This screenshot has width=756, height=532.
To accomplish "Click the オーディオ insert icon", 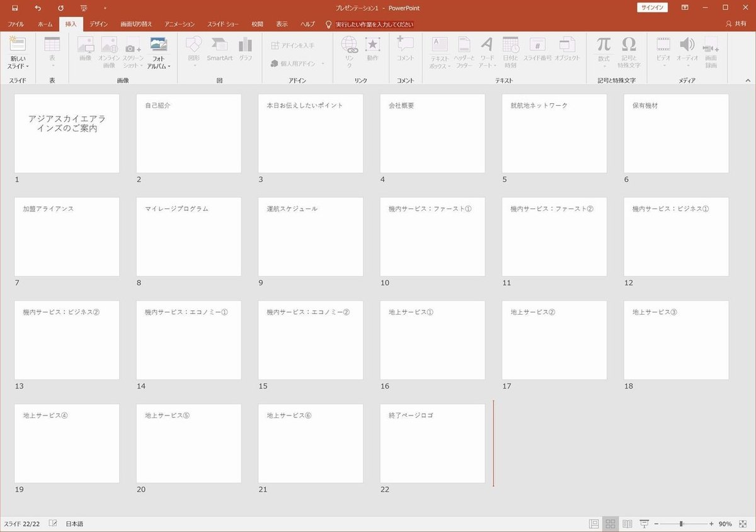I will (x=687, y=53).
